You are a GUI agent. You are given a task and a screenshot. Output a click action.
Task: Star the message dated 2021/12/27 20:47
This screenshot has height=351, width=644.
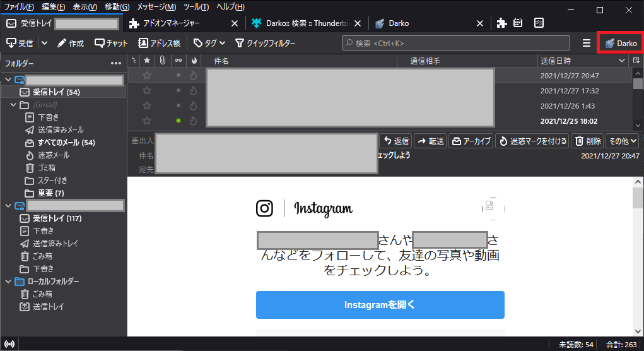point(147,76)
